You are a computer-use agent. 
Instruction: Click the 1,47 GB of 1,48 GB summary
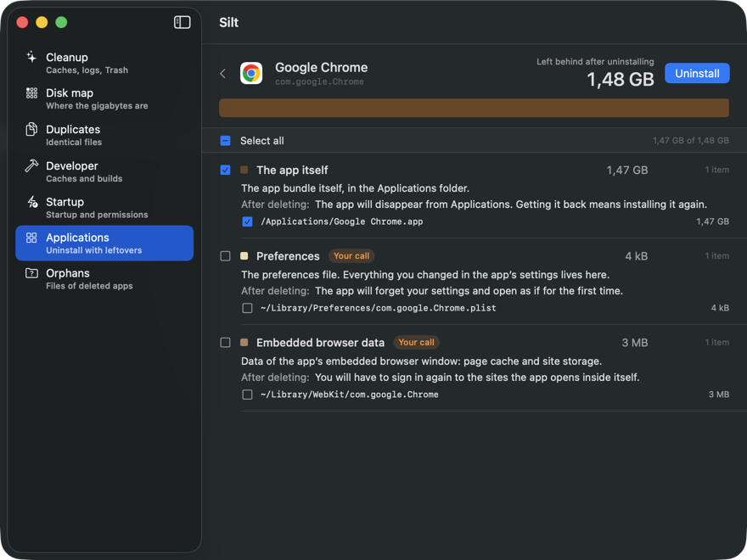691,141
